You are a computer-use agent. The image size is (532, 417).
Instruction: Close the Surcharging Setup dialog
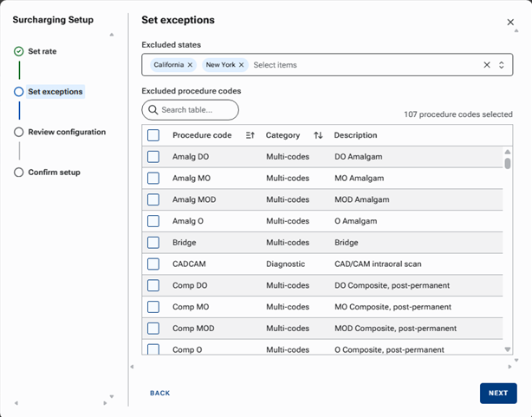(510, 22)
